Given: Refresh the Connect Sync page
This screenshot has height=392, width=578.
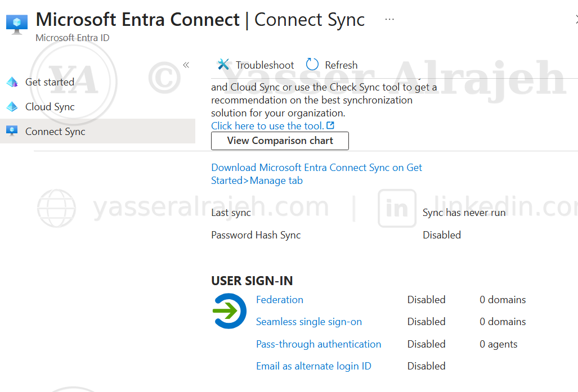Looking at the screenshot, I should (331, 65).
